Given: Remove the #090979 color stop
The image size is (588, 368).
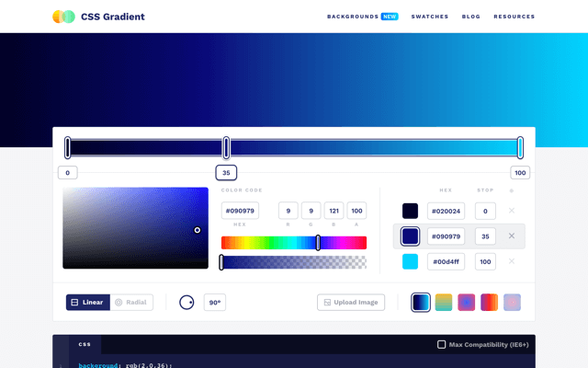Looking at the screenshot, I should coord(512,236).
